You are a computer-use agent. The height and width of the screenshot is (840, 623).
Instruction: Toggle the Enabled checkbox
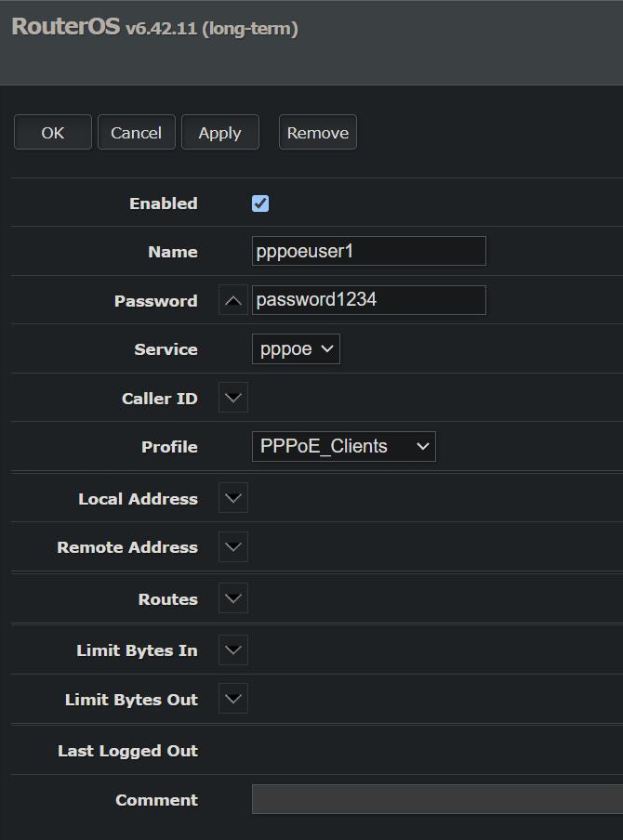pyautogui.click(x=260, y=203)
